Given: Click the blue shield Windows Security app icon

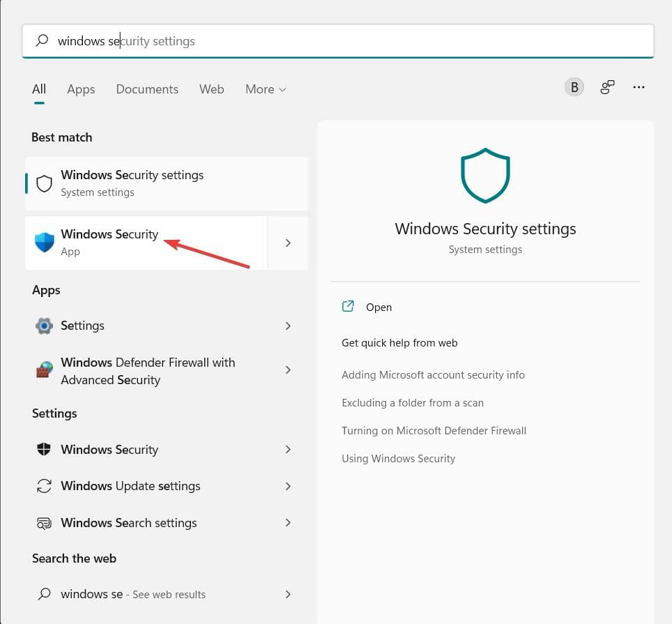Looking at the screenshot, I should point(44,243).
